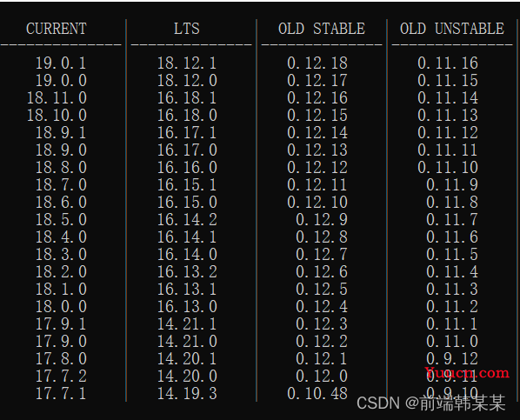The height and width of the screenshot is (420, 520).
Task: Select old unstable version 0.9.12
Action: click(452, 358)
